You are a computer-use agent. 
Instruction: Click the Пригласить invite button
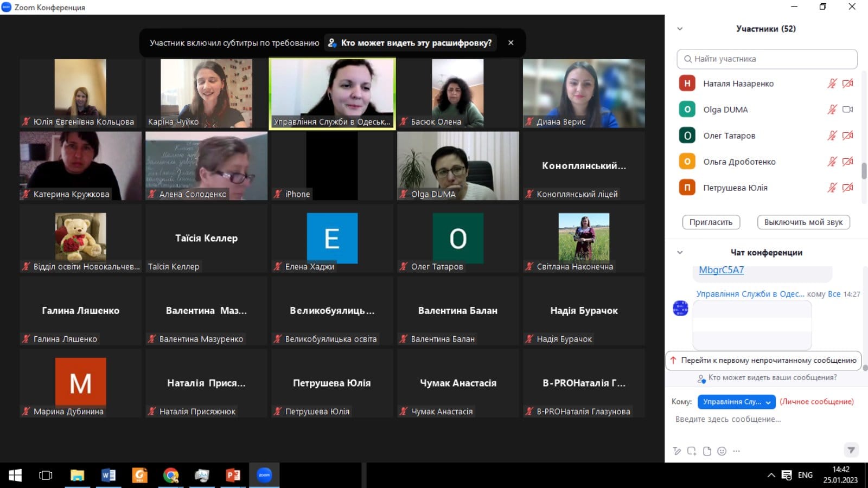(x=711, y=222)
